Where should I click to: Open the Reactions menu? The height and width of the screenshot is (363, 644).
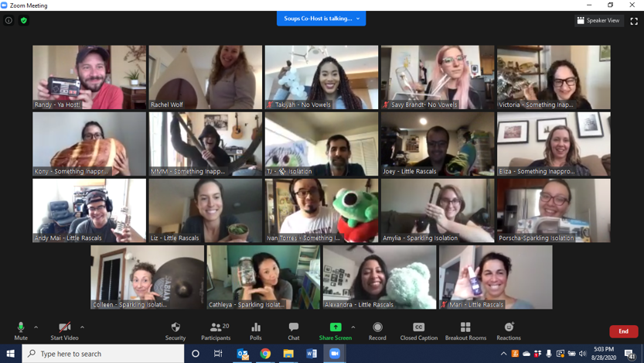point(509,330)
